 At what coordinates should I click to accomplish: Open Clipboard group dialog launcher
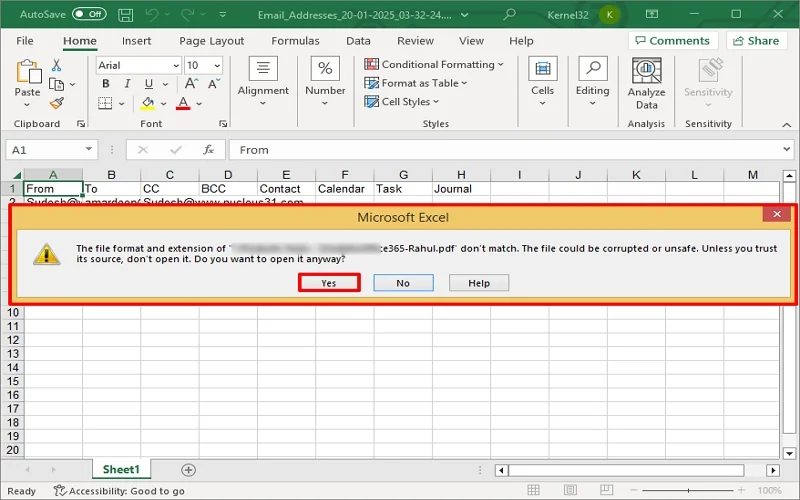point(81,123)
